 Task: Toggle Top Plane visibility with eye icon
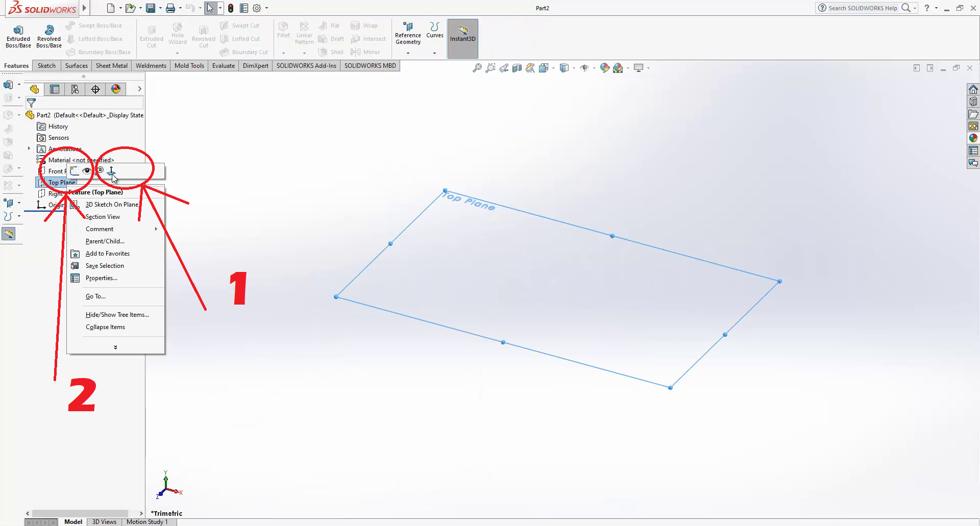click(87, 170)
